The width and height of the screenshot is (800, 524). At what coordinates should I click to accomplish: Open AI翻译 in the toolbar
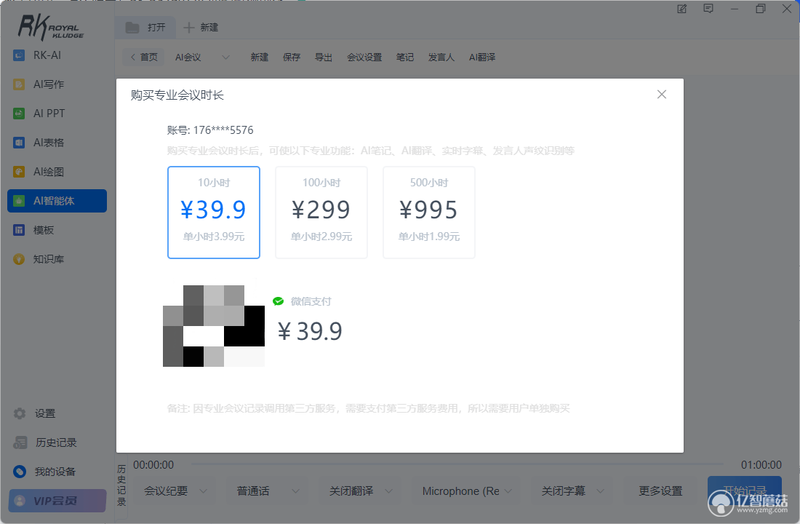pos(482,57)
